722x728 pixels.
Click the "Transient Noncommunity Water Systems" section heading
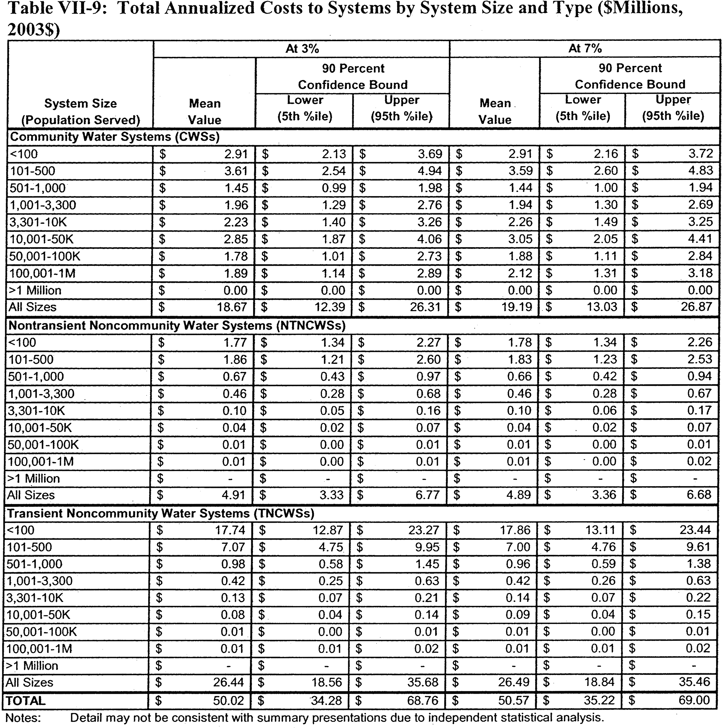click(160, 514)
